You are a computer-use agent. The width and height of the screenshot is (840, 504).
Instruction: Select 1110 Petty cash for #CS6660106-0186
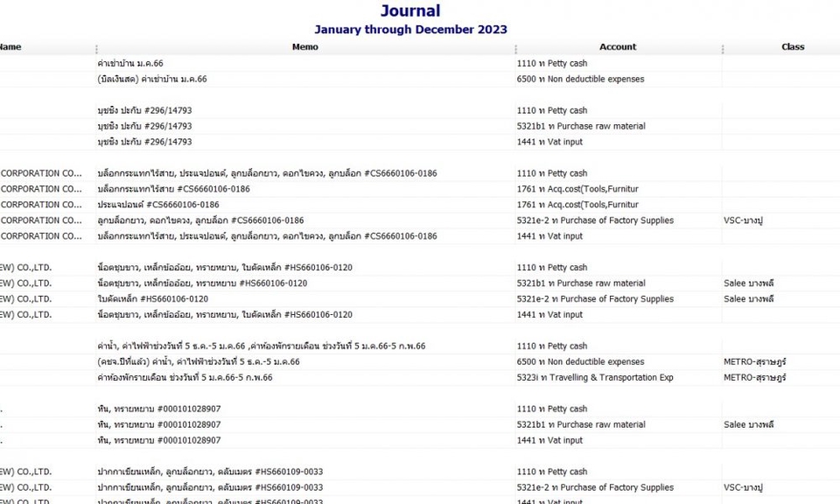(x=552, y=173)
